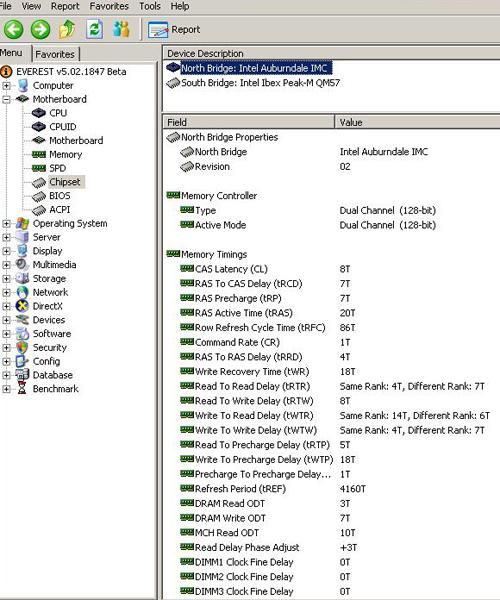This screenshot has width=500, height=600.
Task: Click the Value column header
Action: pos(417,122)
